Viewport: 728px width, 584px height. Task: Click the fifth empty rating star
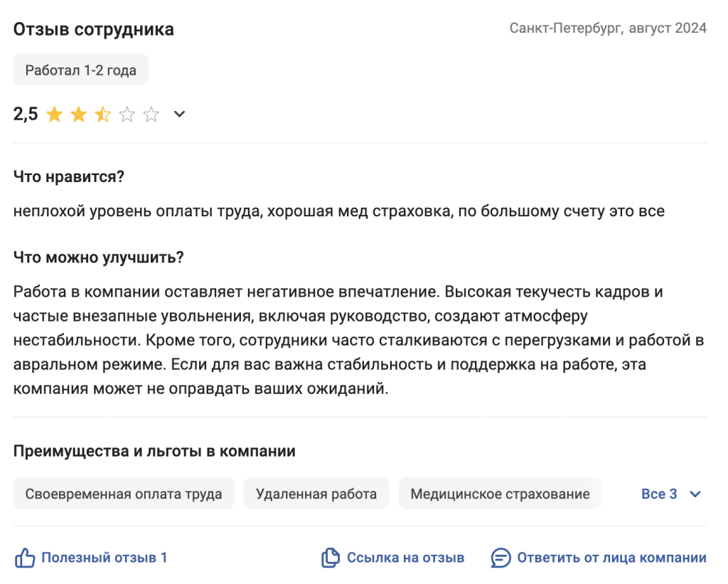click(x=151, y=114)
